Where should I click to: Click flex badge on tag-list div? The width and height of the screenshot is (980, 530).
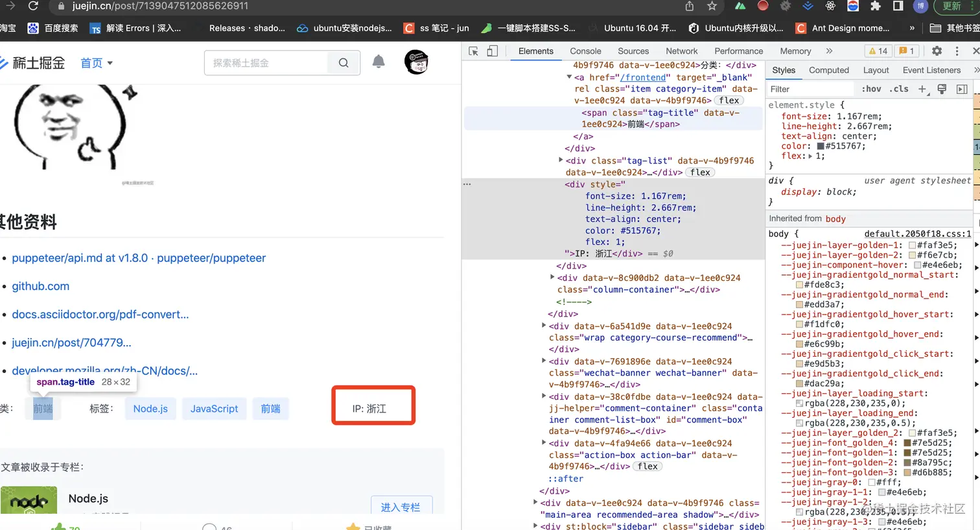pos(701,173)
